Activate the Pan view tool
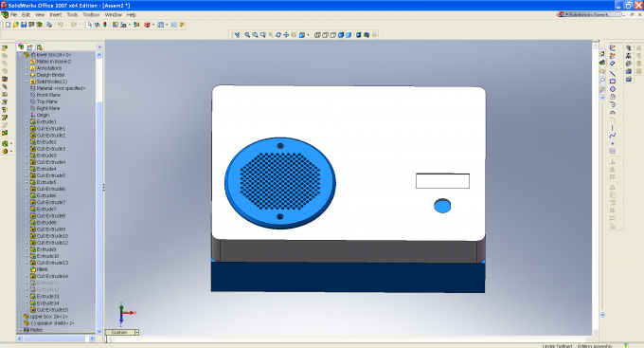 click(x=286, y=35)
